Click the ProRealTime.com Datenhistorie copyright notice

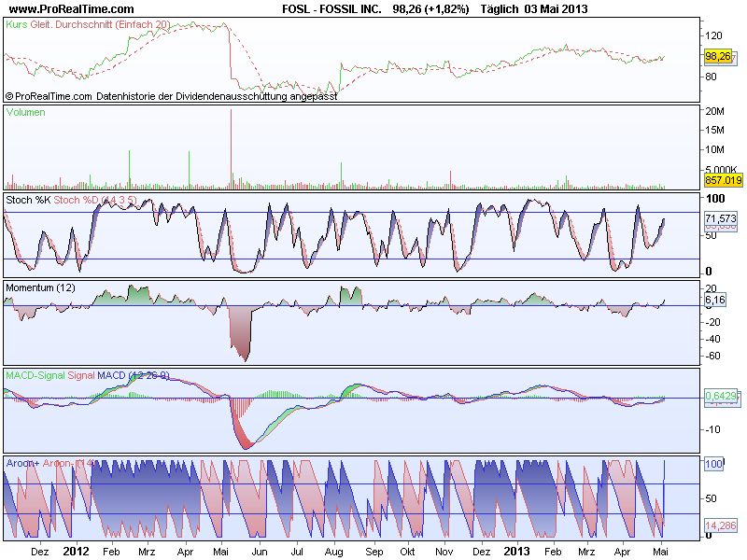[x=172, y=96]
